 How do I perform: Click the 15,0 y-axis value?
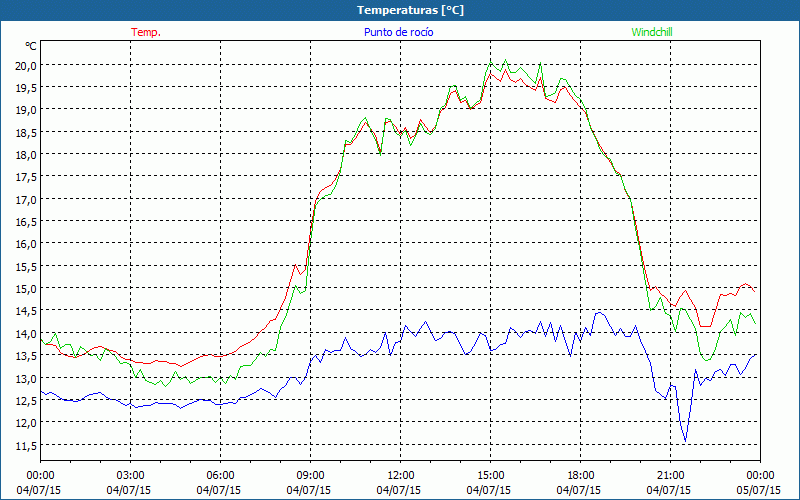(25, 289)
